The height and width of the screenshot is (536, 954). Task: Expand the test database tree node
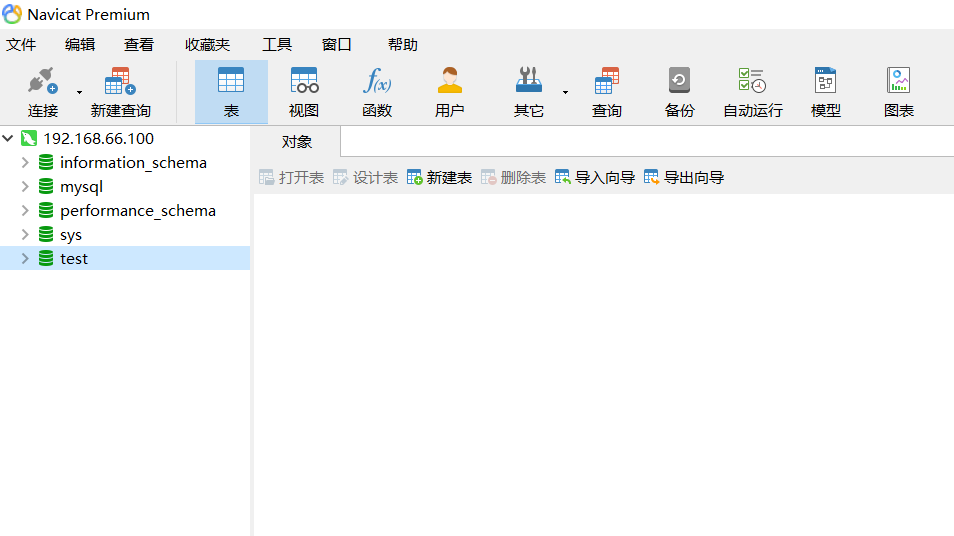point(25,258)
